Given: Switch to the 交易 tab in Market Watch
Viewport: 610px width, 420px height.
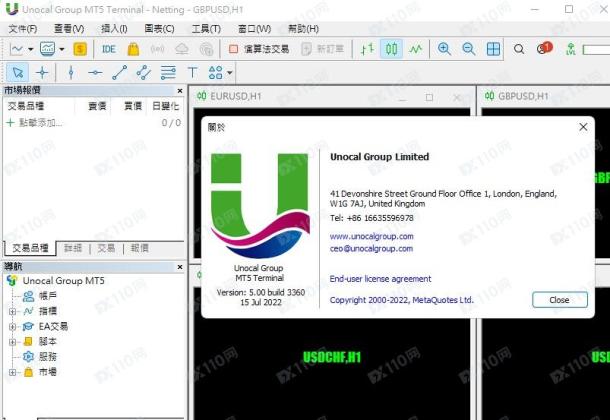Looking at the screenshot, I should [106, 248].
